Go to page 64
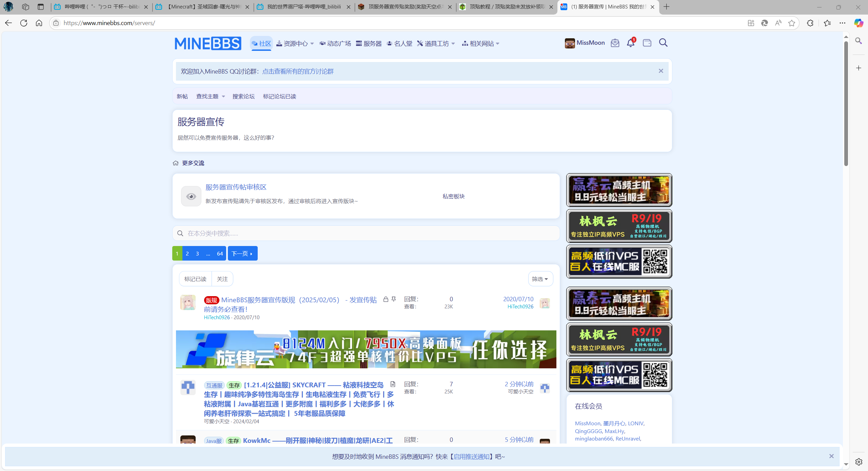868x471 pixels. tap(220, 253)
